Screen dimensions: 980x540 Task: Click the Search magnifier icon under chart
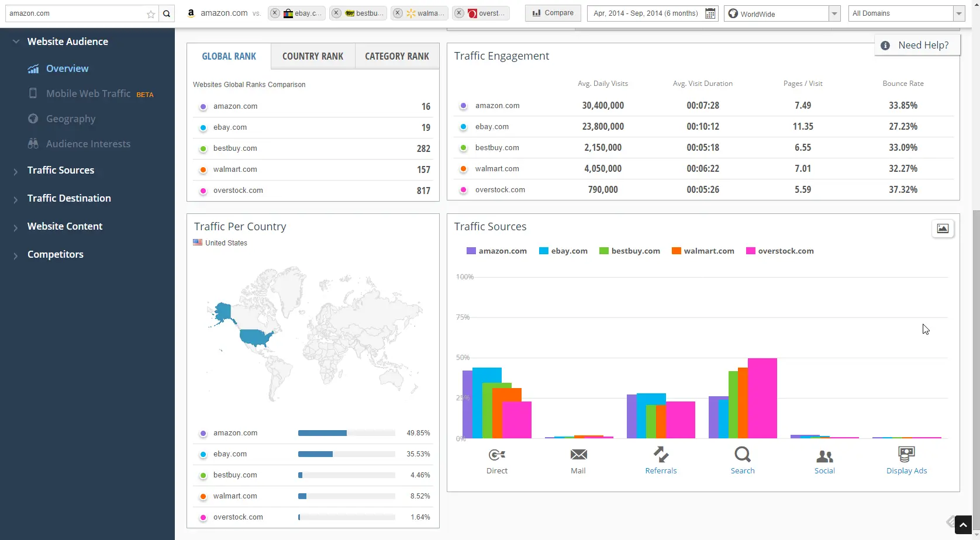coord(743,454)
